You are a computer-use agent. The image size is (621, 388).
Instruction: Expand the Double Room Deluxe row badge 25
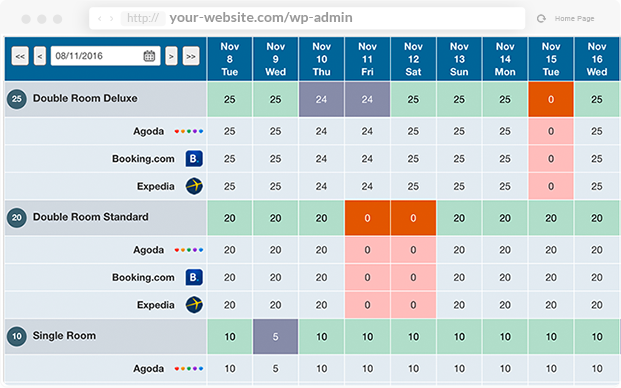(17, 99)
